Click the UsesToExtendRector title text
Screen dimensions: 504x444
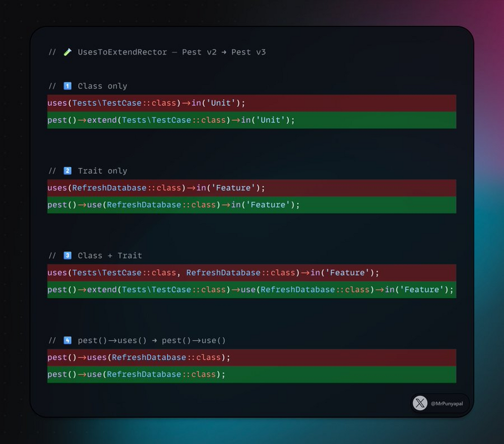tap(122, 52)
